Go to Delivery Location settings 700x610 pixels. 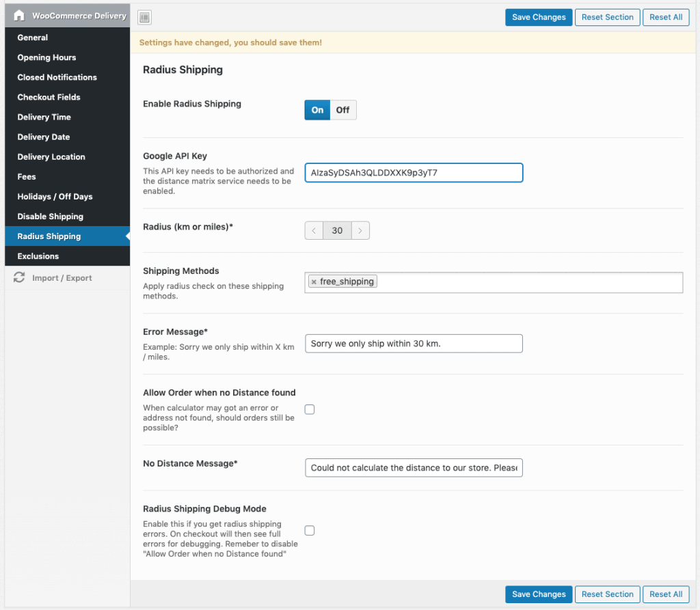coord(51,157)
